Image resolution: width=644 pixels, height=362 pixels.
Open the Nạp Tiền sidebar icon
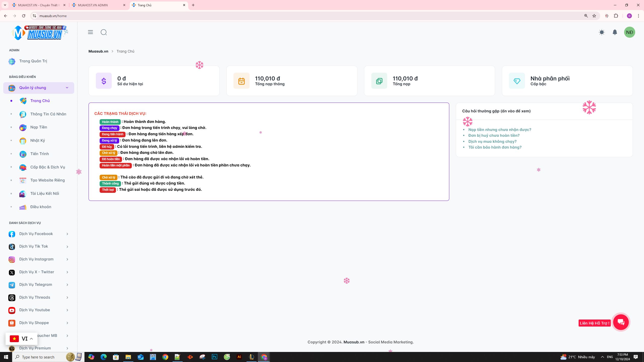23,127
